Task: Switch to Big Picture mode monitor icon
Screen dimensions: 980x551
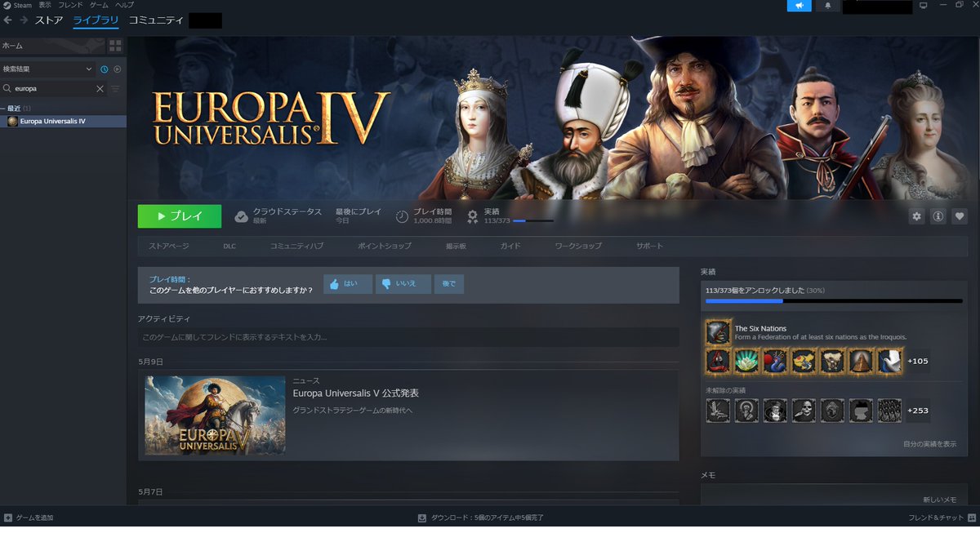Action: tap(924, 6)
